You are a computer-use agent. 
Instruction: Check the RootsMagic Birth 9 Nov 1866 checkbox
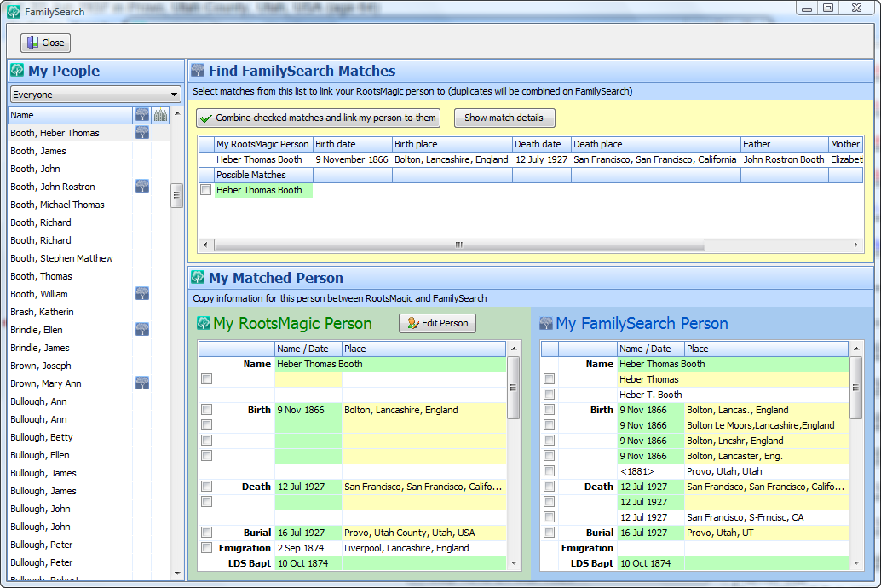[x=207, y=410]
